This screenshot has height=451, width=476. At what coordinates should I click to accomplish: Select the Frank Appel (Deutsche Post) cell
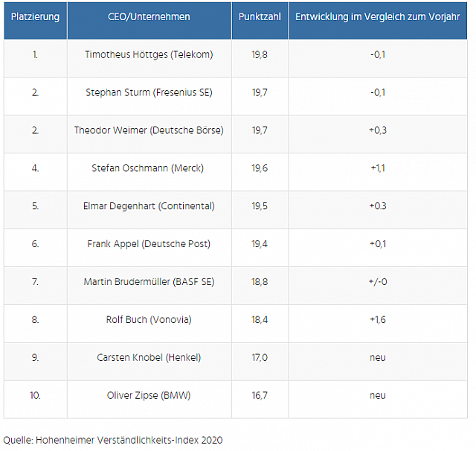tap(149, 244)
